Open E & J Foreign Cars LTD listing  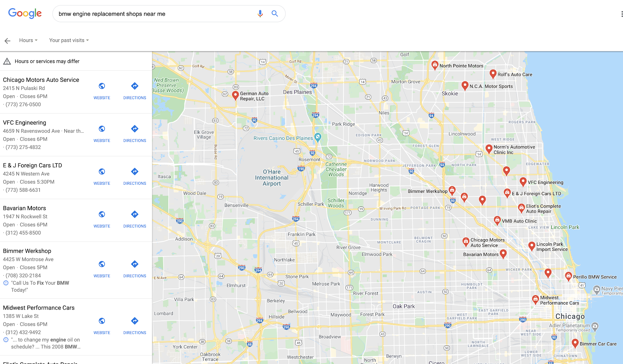coord(32,165)
